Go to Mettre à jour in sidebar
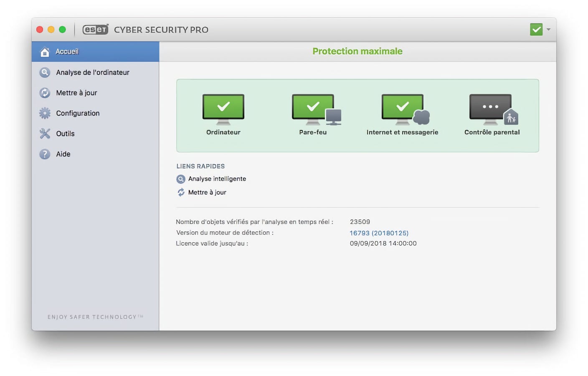Image resolution: width=588 pixels, height=376 pixels. point(95,93)
